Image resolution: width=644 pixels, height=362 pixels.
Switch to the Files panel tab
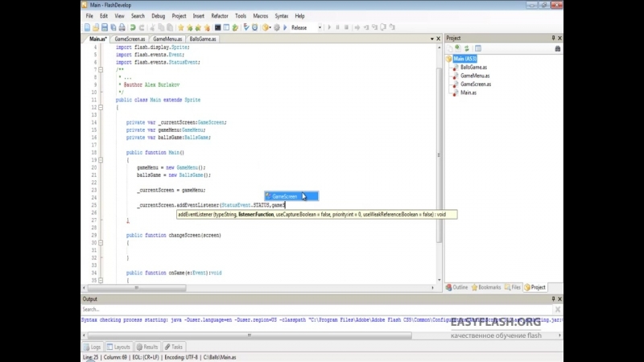click(513, 287)
